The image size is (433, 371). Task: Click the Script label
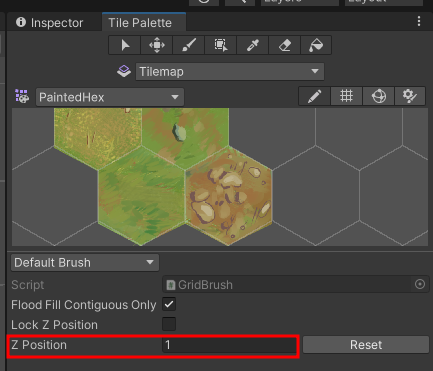[28, 285]
